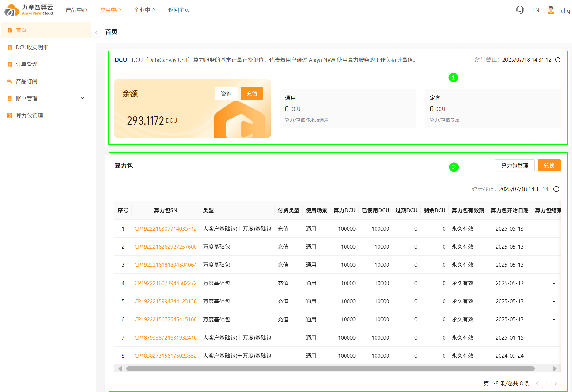Click the 剩余DCU column header

click(x=435, y=210)
